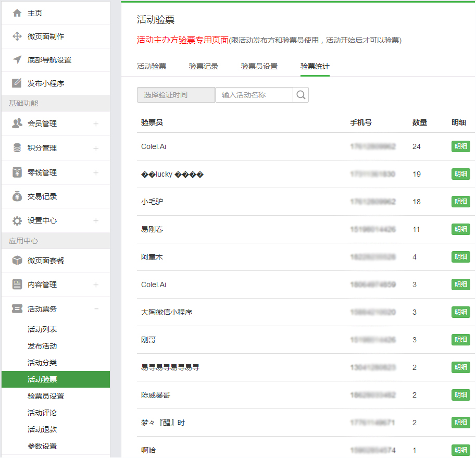Expand the 会员管理 menu with plus sign
This screenshot has height=458, width=476.
coord(96,123)
